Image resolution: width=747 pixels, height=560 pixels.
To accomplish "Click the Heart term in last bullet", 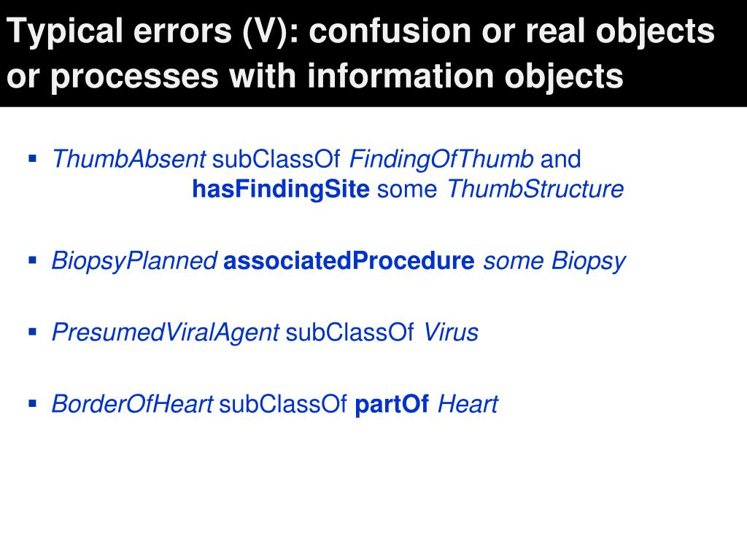I will pos(468,404).
